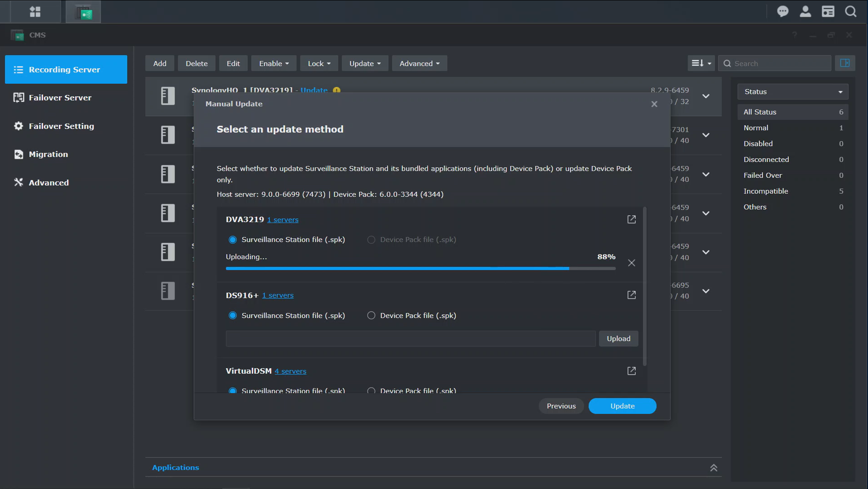Toggle the information side panel icon
Image resolution: width=868 pixels, height=489 pixels.
pos(844,63)
